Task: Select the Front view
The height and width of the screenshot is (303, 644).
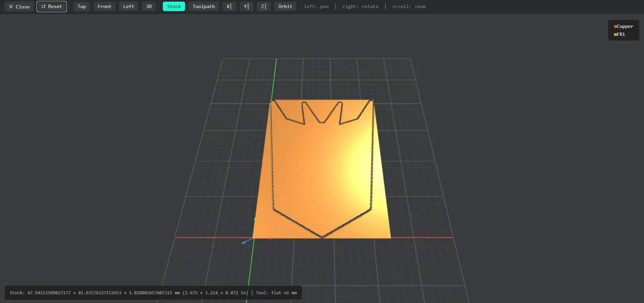Action: (104, 6)
